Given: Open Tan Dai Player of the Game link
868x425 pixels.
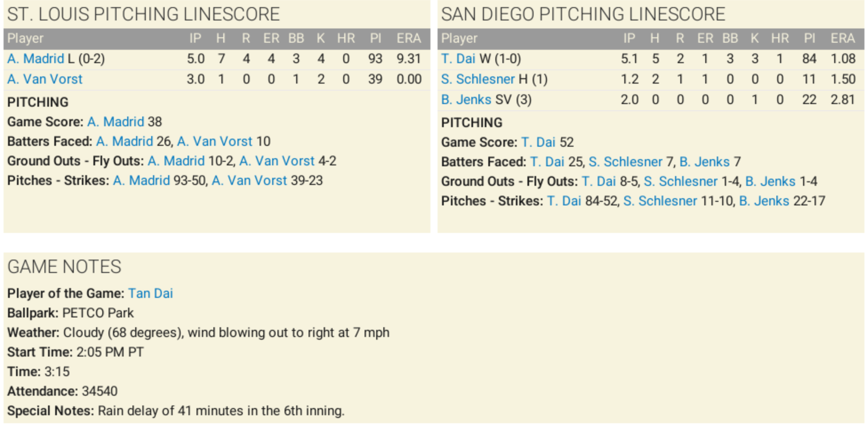Looking at the screenshot, I should [150, 293].
